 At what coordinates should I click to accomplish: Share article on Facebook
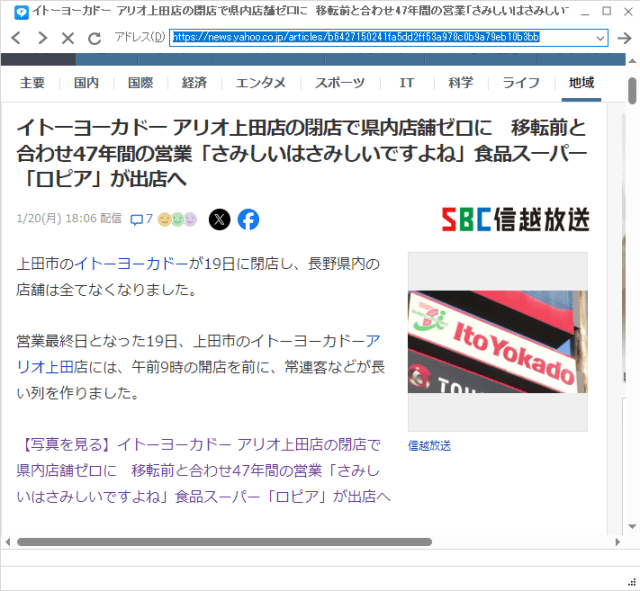coord(248,219)
